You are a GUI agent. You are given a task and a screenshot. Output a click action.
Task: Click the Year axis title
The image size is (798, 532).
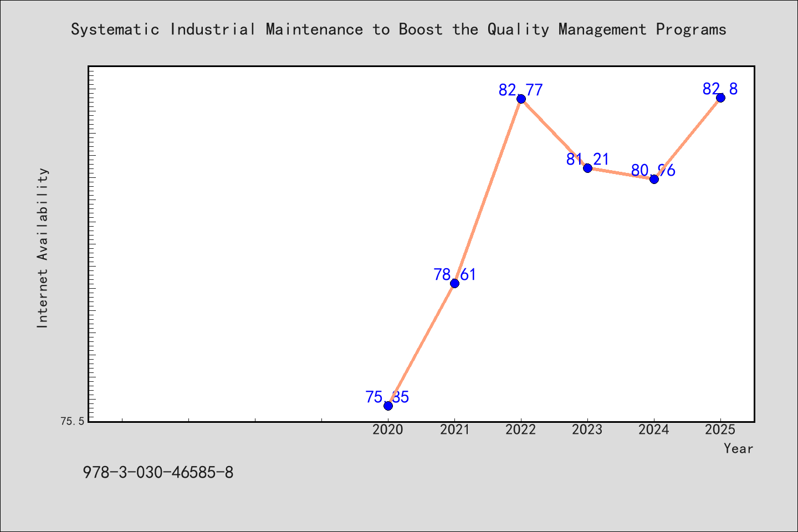738,448
